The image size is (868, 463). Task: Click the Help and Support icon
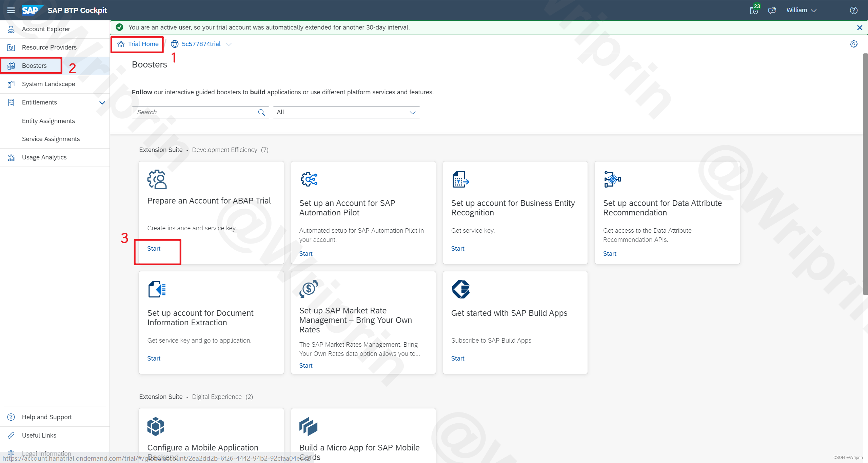pos(11,417)
